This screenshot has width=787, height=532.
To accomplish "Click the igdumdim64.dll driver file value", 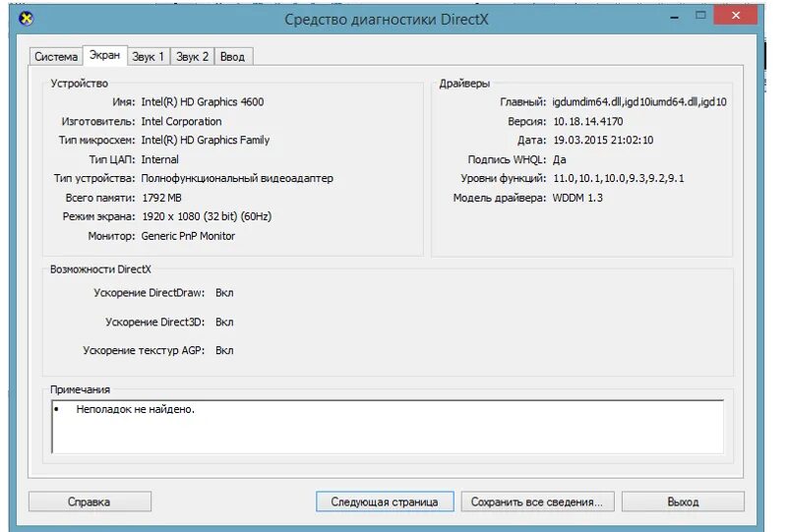I will 638,102.
